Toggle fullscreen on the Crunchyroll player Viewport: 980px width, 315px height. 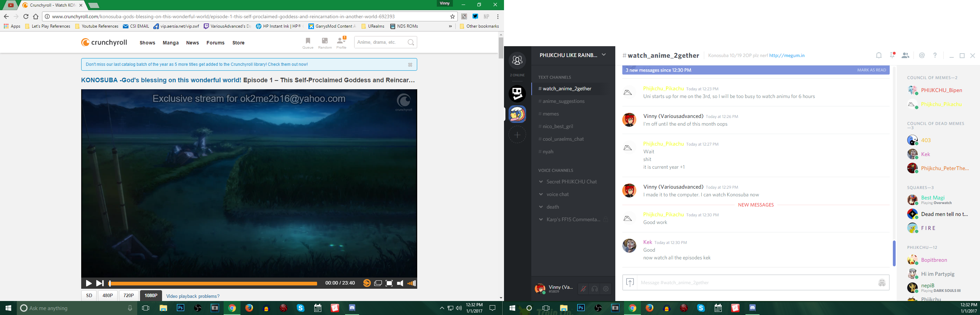[389, 283]
